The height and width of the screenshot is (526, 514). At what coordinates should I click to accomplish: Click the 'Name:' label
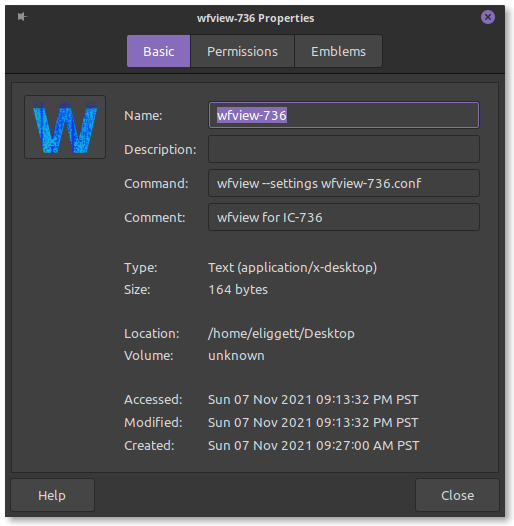coord(143,115)
